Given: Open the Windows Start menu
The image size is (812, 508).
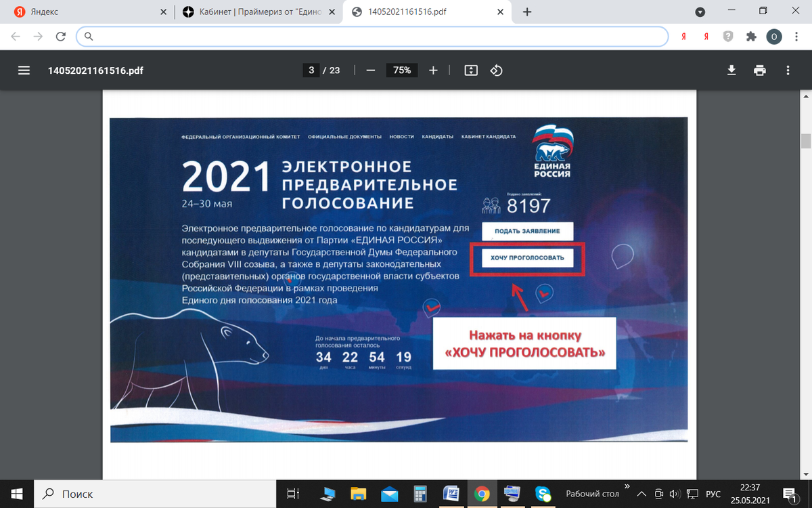Looking at the screenshot, I should (16, 493).
